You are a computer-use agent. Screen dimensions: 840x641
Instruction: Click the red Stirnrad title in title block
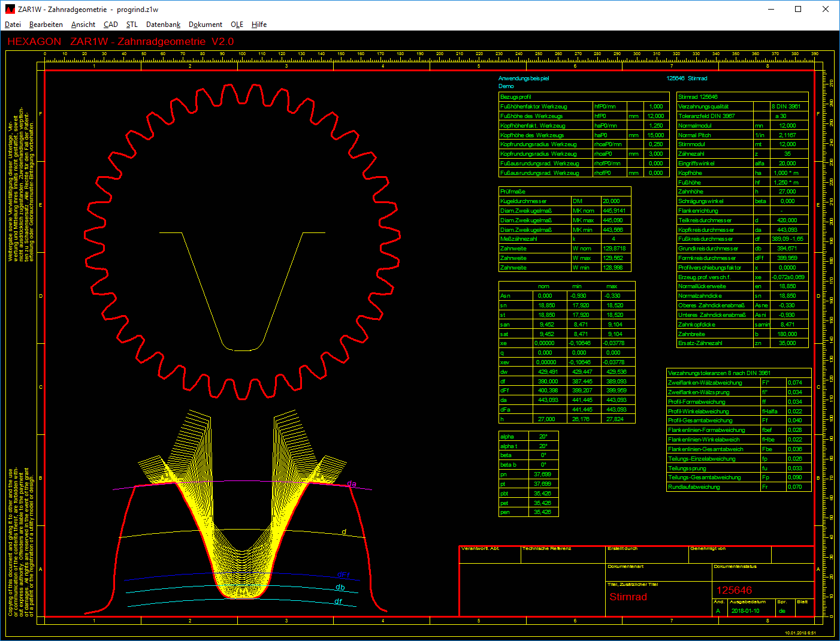(628, 597)
